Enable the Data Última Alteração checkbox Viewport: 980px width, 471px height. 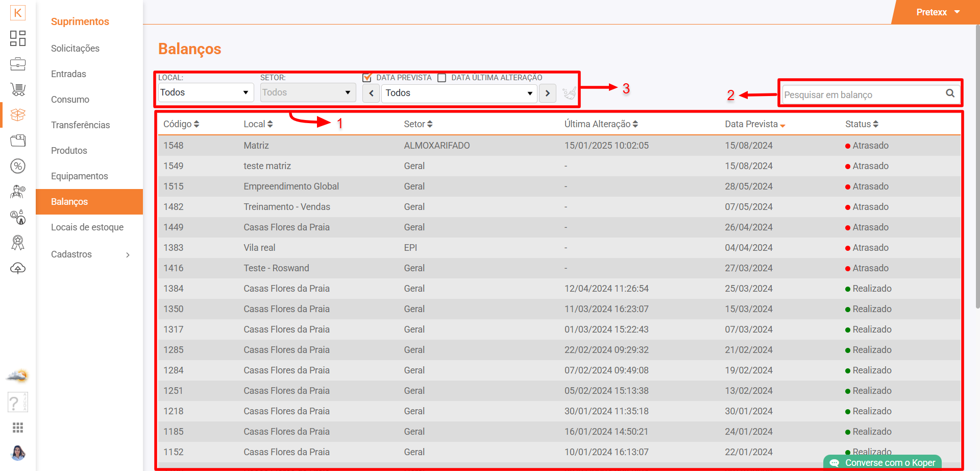pos(442,78)
